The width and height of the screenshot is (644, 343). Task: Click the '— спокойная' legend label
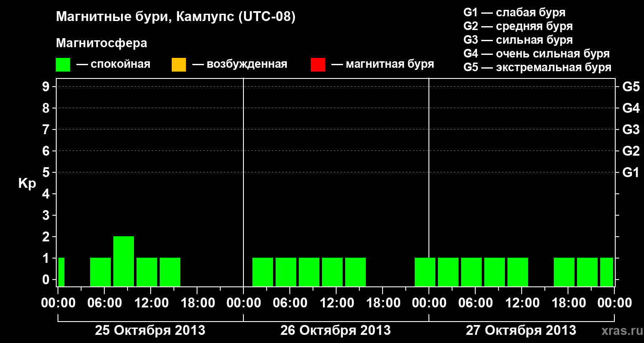click(113, 64)
